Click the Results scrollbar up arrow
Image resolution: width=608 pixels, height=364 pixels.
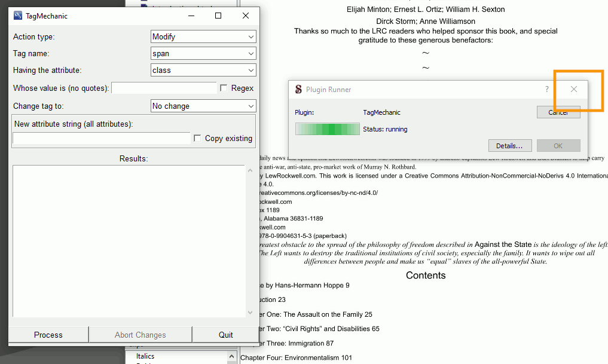click(250, 170)
